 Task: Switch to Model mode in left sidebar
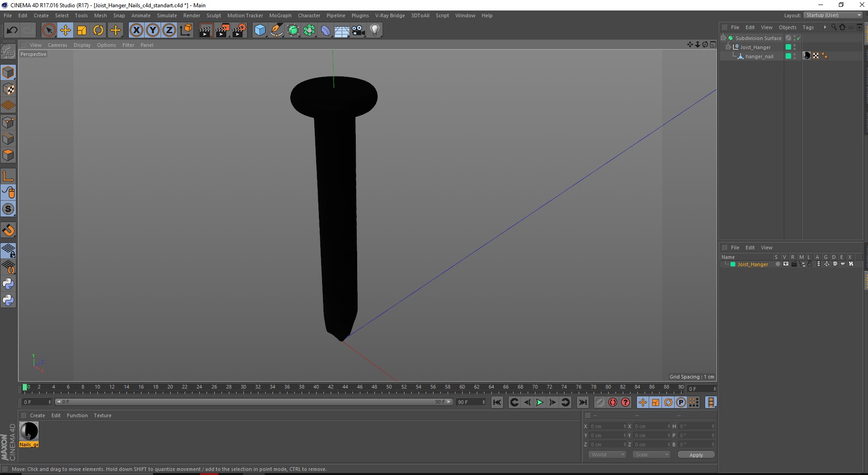click(x=8, y=73)
